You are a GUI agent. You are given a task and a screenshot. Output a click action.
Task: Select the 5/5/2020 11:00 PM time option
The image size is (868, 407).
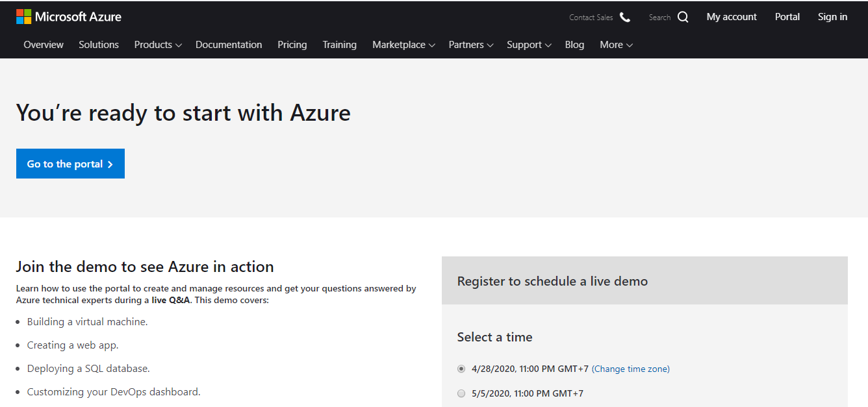[x=461, y=393]
